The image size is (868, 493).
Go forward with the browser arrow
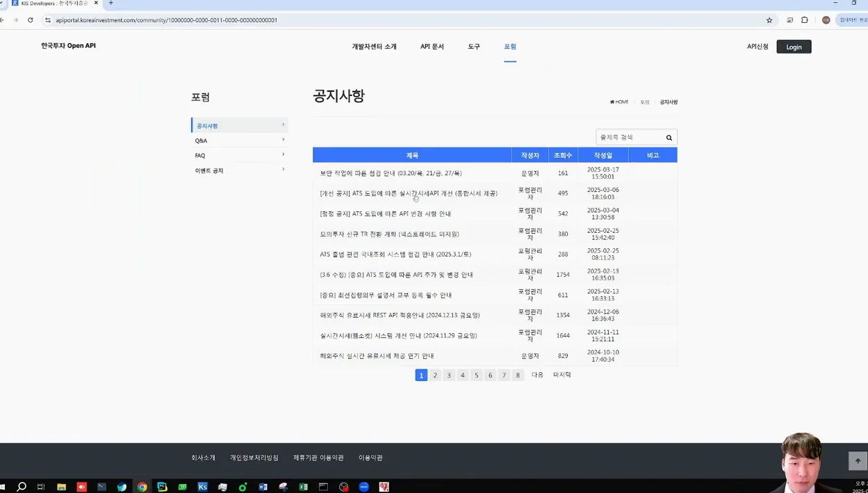click(15, 20)
